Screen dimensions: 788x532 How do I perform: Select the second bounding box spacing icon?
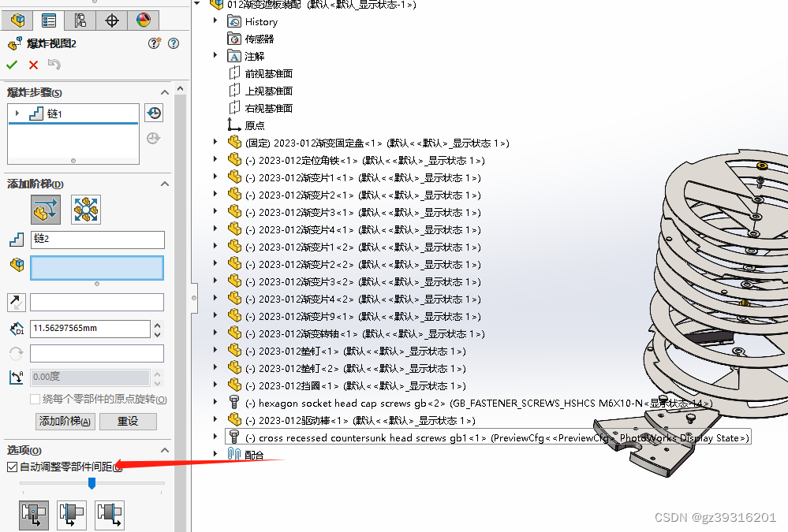click(72, 515)
